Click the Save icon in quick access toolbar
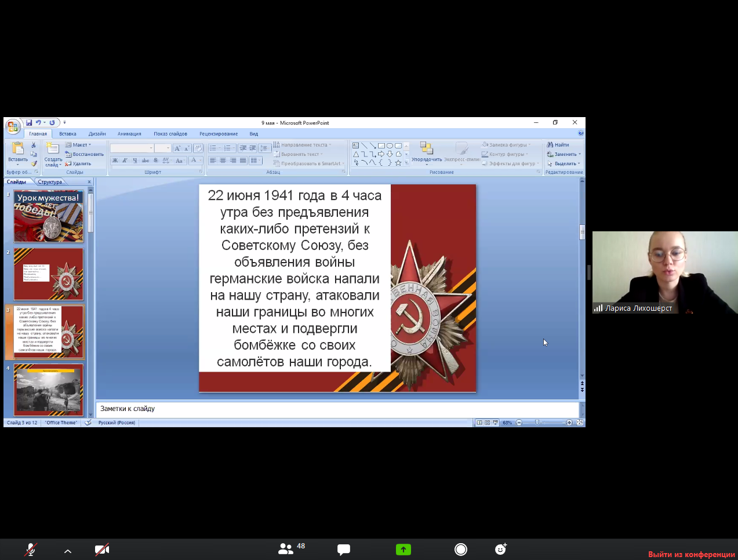 [28, 123]
